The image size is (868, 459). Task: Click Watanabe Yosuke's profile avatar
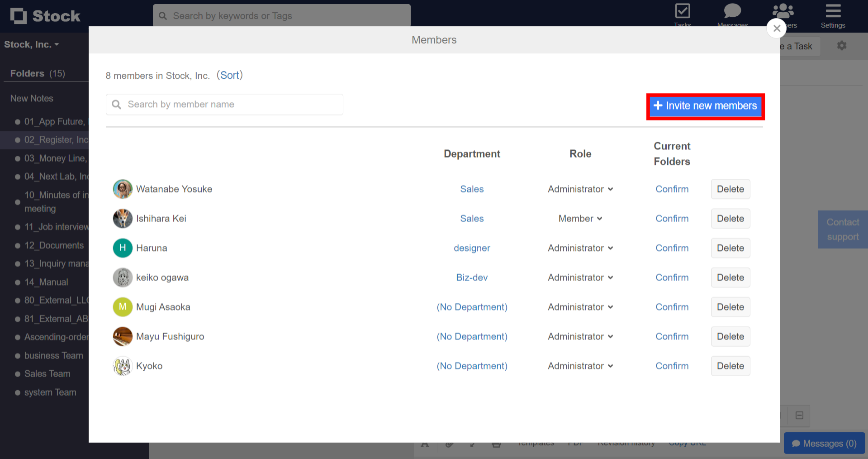pyautogui.click(x=122, y=189)
